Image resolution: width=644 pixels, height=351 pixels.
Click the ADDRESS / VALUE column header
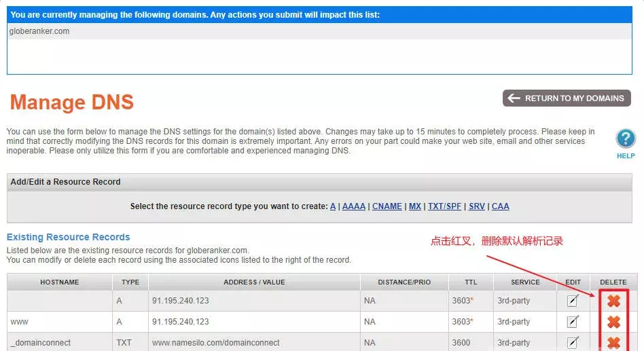point(254,282)
